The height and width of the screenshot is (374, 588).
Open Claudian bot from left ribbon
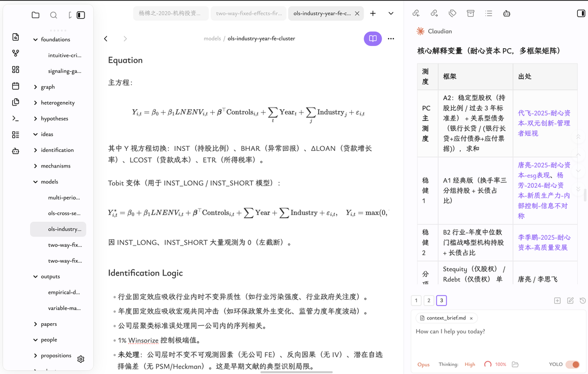pos(16,151)
